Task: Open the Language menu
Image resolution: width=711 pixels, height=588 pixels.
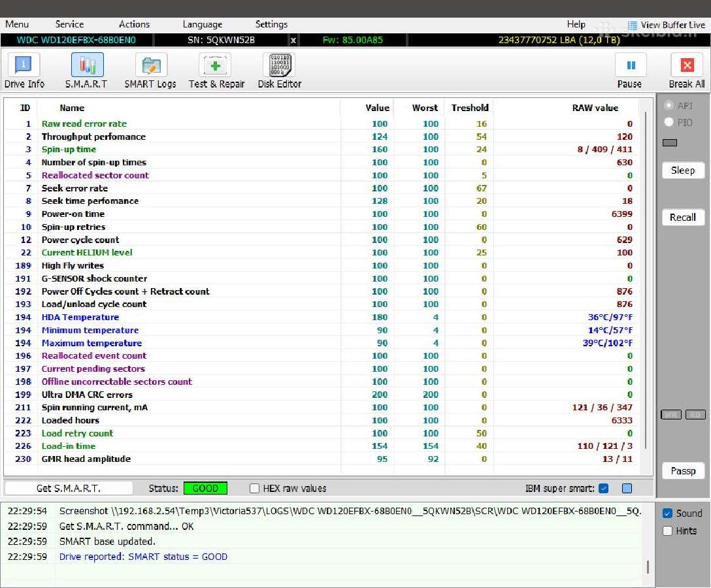Action: [x=202, y=24]
